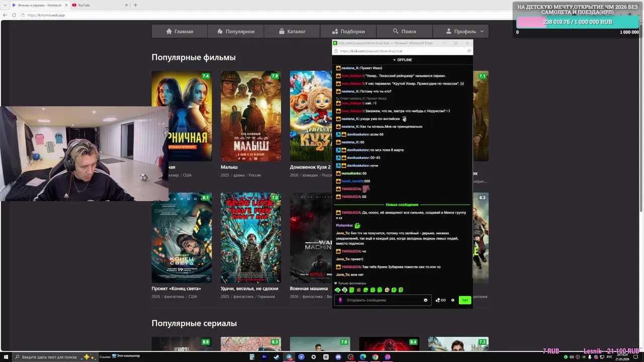Open the Малыш movie poster
The width and height of the screenshot is (644, 362).
pyautogui.click(x=251, y=116)
